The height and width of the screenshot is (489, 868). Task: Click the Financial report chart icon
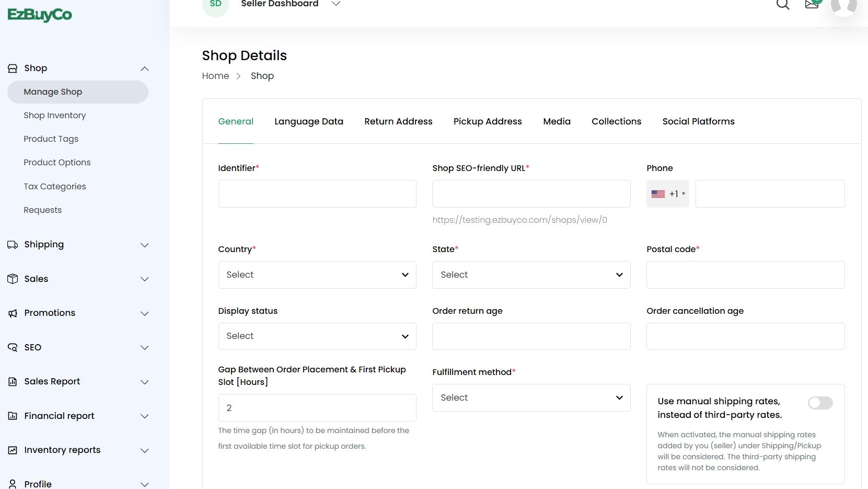[x=13, y=416]
